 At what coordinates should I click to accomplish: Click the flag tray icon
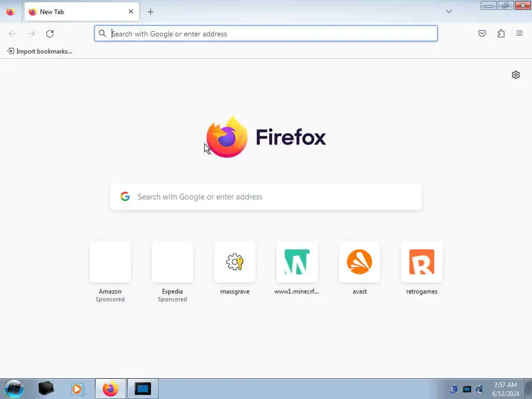pos(454,389)
